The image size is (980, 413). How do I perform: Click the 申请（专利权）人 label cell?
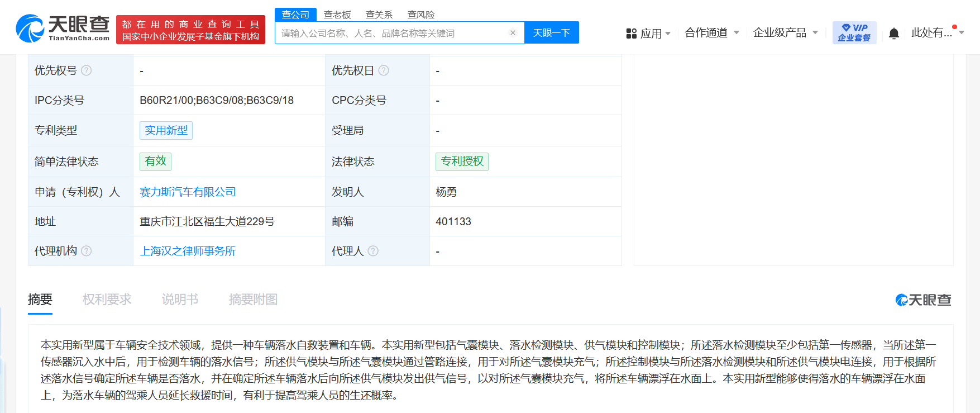80,192
